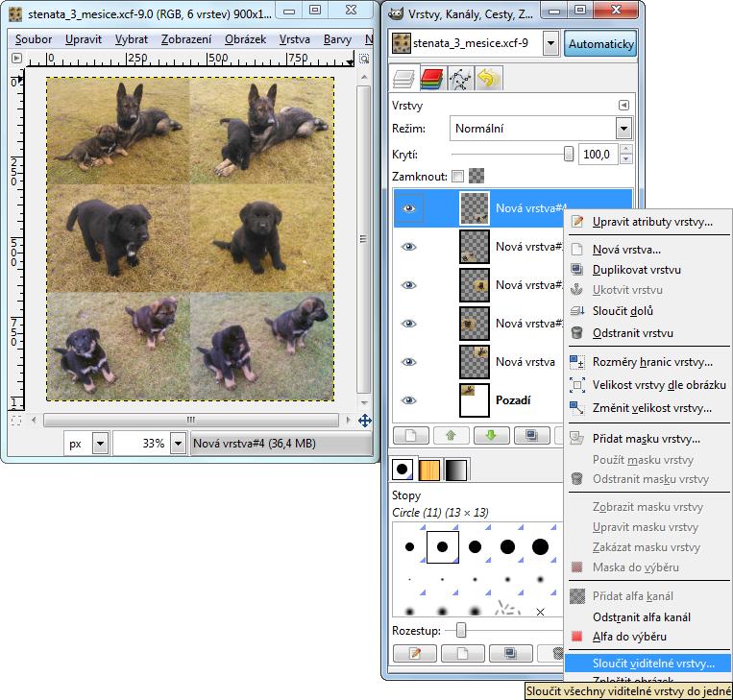Open the Zobrazení menu
The image size is (733, 700).
[x=186, y=39]
